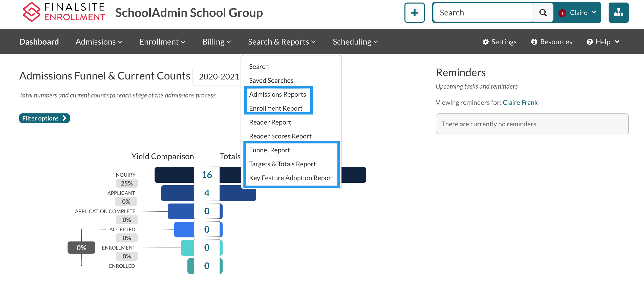The height and width of the screenshot is (285, 644).
Task: Open Key Feature Adoption Report
Action: tap(291, 178)
